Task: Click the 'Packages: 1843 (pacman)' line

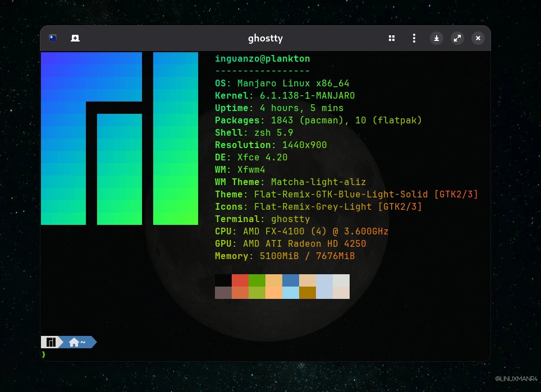Action: click(x=318, y=121)
